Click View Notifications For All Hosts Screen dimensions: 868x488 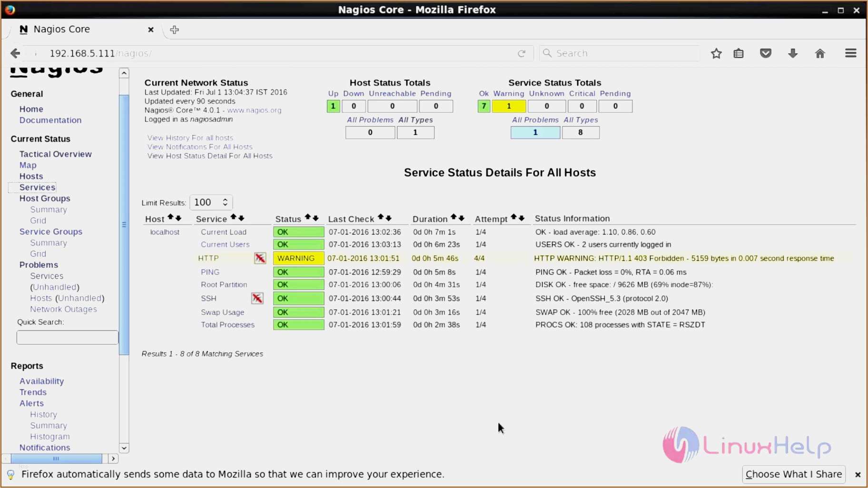(x=200, y=147)
